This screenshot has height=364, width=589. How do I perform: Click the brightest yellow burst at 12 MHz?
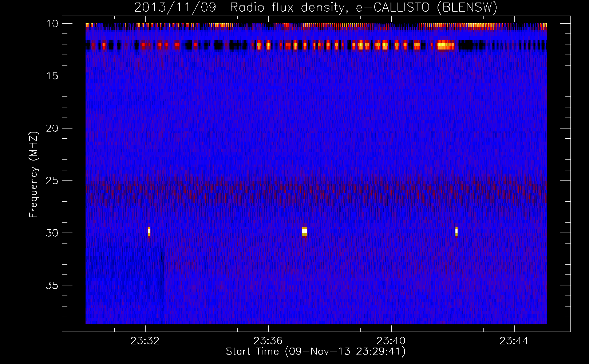tap(446, 45)
